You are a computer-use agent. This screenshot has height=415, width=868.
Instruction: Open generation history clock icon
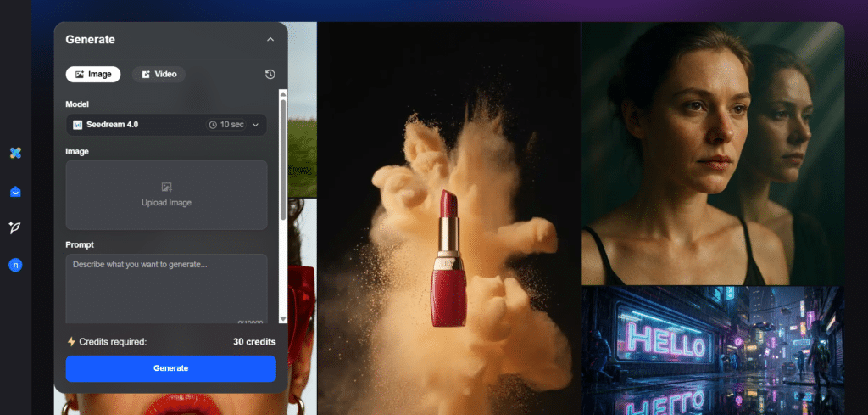(270, 75)
